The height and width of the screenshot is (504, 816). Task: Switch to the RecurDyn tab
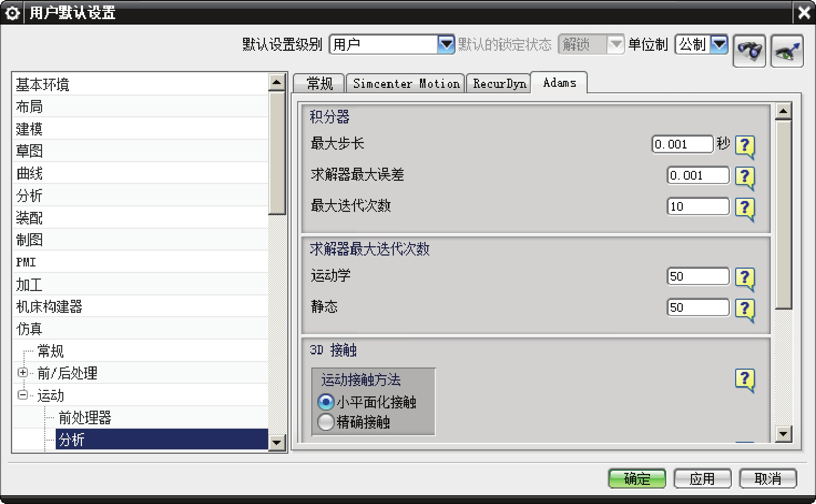pyautogui.click(x=499, y=84)
